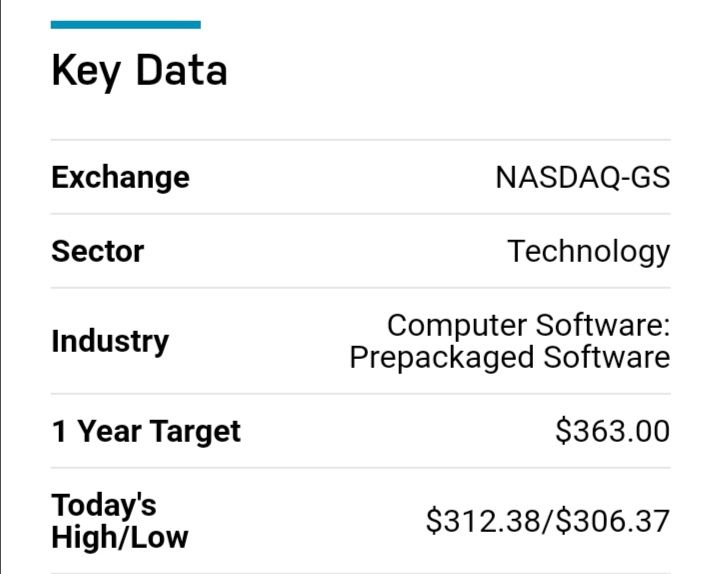Click the blue accent bar above Key Data

pos(125,25)
